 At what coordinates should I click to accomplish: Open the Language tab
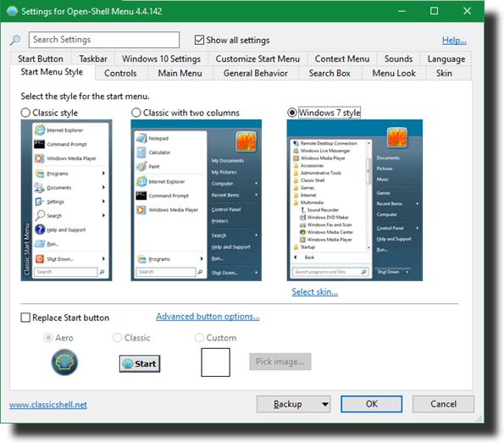click(446, 58)
